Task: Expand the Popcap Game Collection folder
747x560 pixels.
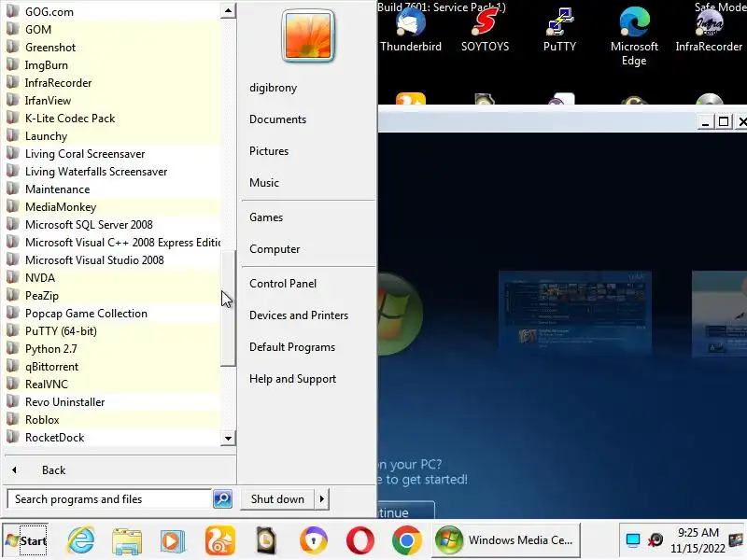Action: click(x=112, y=314)
